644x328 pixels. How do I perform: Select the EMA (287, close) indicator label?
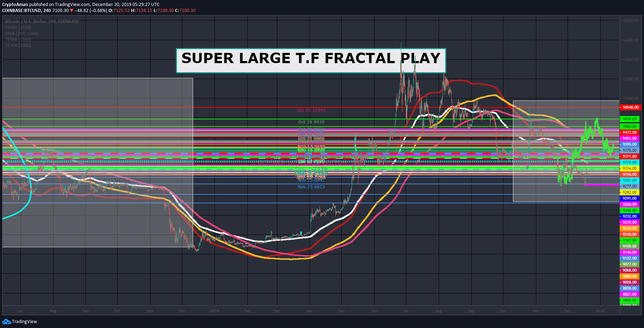[x=22, y=34]
